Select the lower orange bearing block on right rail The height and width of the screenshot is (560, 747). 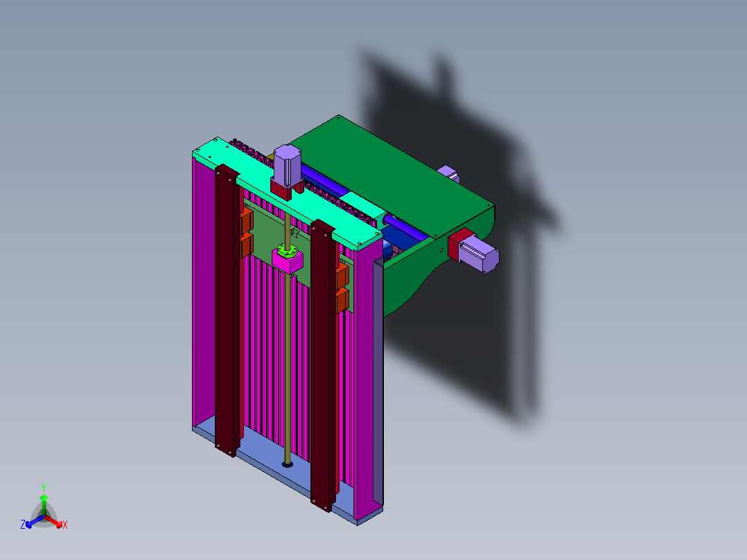tap(342, 301)
